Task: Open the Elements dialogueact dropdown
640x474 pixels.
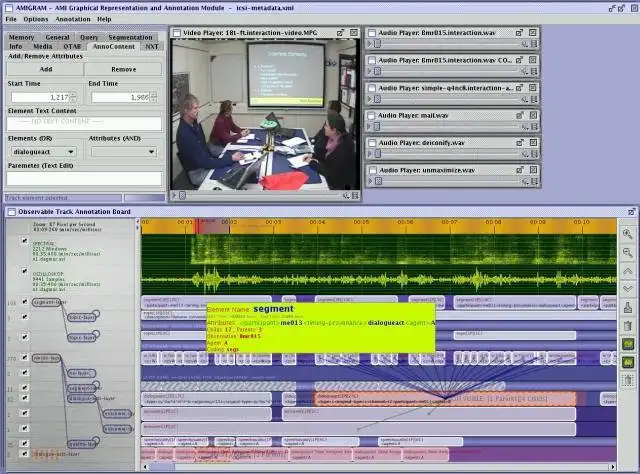Action: (43, 152)
